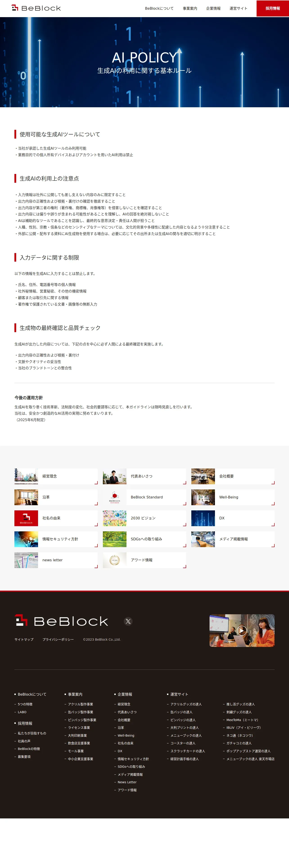
Task: Open プライバシーポリシー footer link
Action: (x=58, y=640)
